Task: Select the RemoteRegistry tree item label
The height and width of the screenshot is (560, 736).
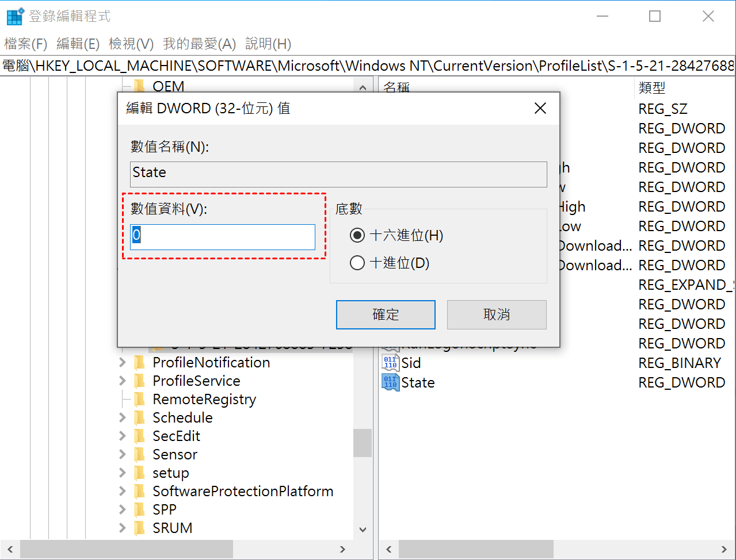Action: (x=204, y=399)
